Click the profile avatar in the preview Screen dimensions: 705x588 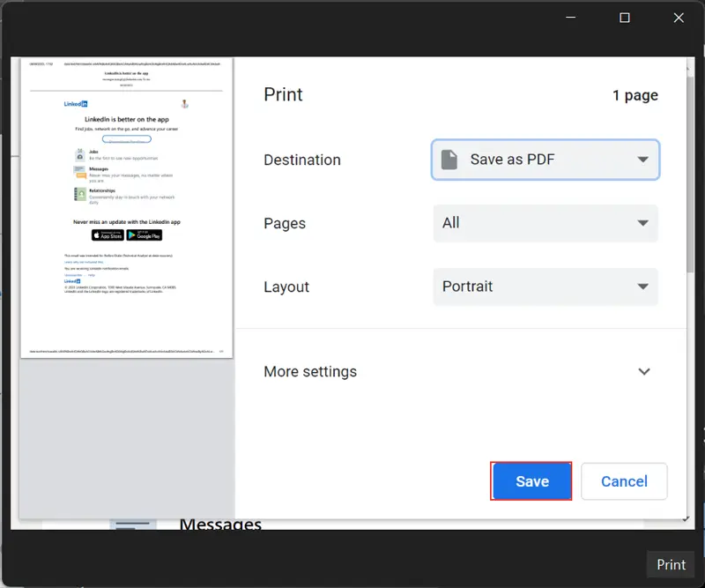click(x=185, y=104)
